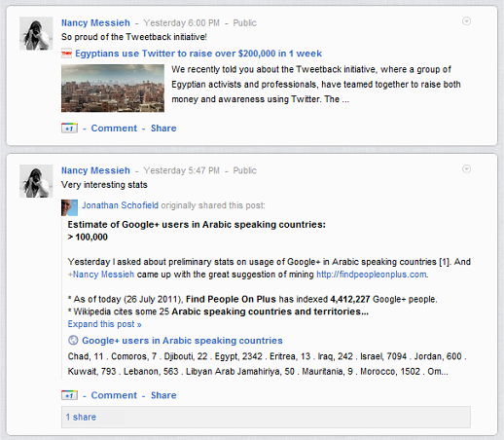Image resolution: width=504 pixels, height=440 pixels.
Task: Click globe icon beside Google+ users link
Action: (x=73, y=341)
